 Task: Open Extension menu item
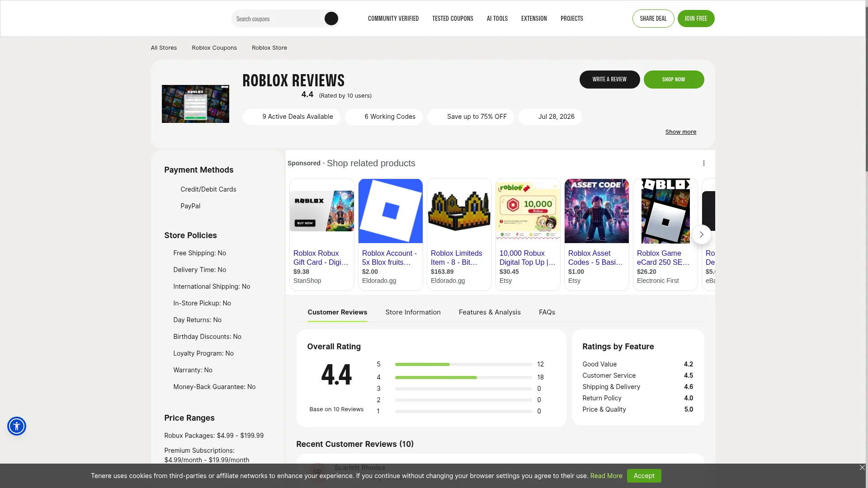pos(534,19)
